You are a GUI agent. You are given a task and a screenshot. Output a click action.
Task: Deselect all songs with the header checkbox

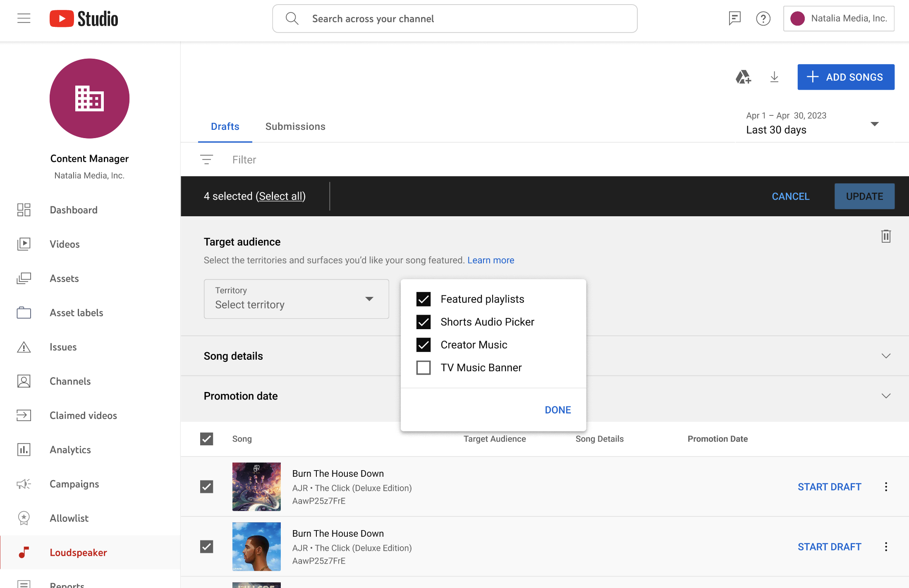click(206, 439)
